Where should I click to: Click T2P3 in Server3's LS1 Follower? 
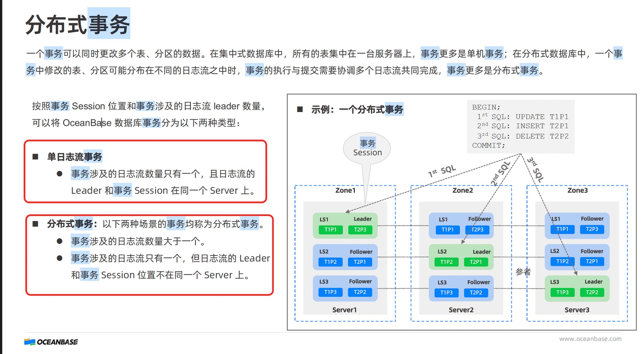point(592,229)
